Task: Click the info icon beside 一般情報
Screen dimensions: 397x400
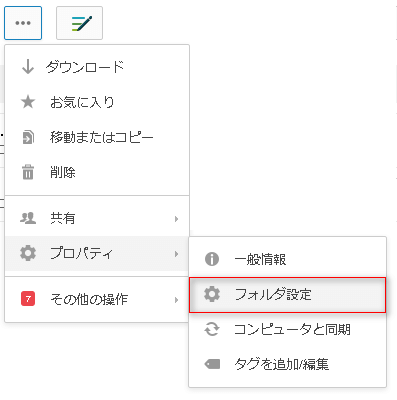Action: pyautogui.click(x=212, y=259)
